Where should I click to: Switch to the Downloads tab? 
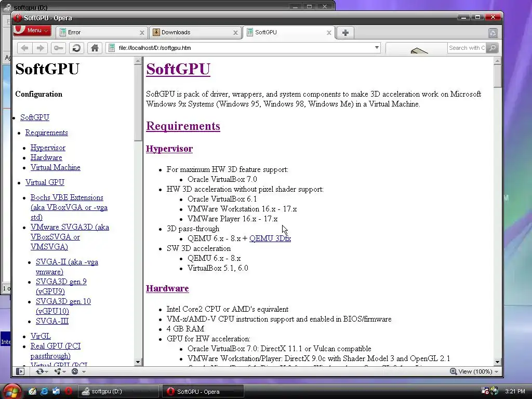195,32
